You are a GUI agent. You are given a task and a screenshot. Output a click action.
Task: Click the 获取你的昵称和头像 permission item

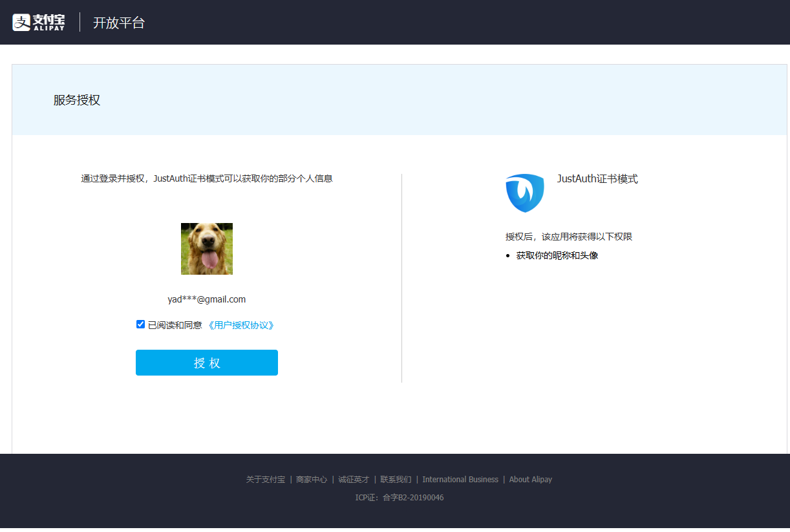[x=557, y=255]
